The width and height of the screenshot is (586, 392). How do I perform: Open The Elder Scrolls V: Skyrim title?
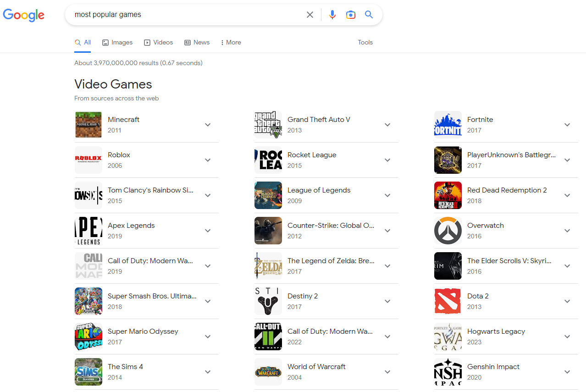point(509,260)
